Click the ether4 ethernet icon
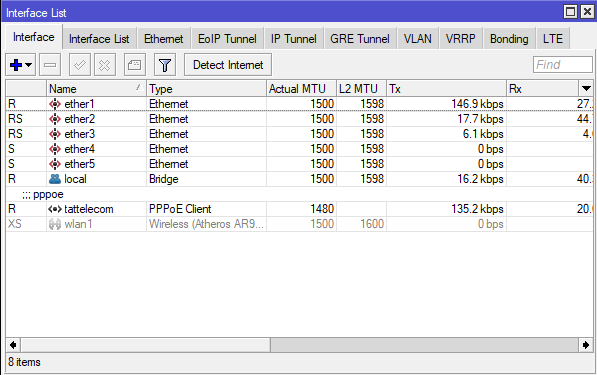This screenshot has height=375, width=597. (x=55, y=149)
